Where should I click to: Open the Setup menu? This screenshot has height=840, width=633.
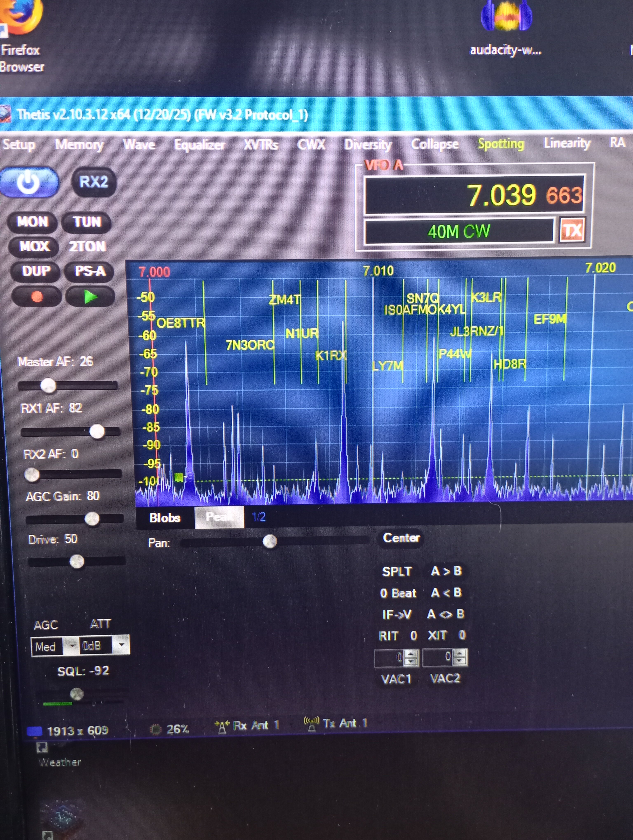(19, 145)
